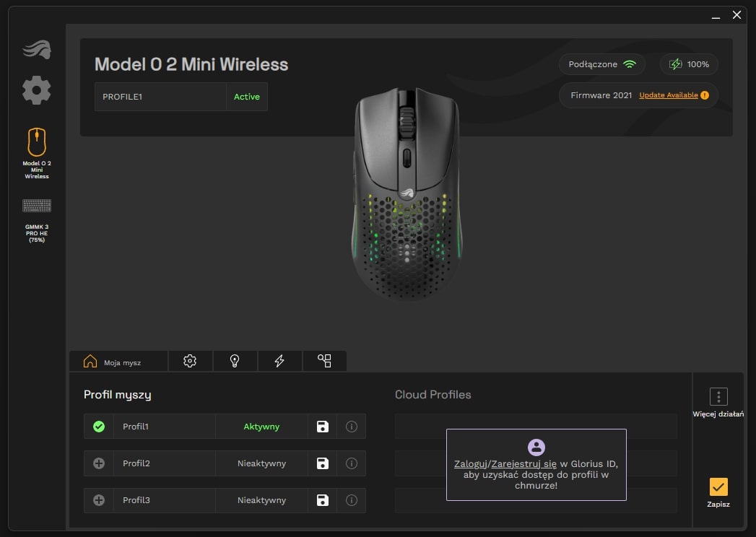756x537 pixels.
Task: Close the Glorious Core window
Action: 737,15
